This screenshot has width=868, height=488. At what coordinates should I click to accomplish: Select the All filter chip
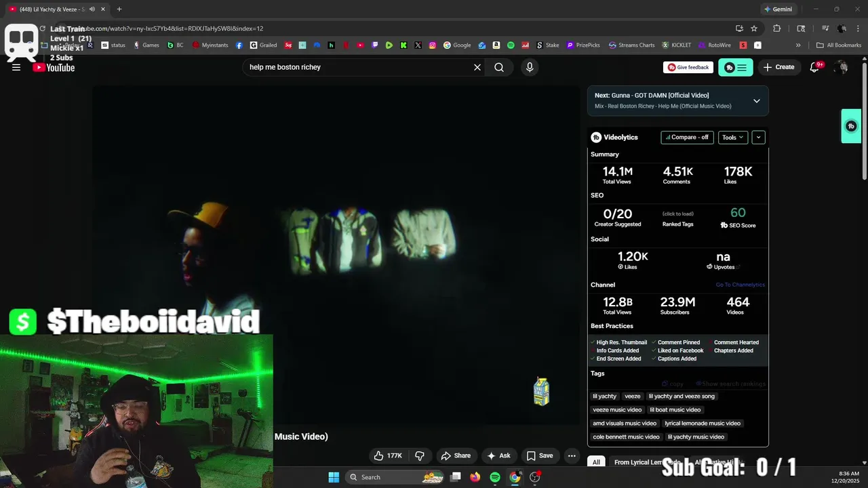click(x=596, y=462)
